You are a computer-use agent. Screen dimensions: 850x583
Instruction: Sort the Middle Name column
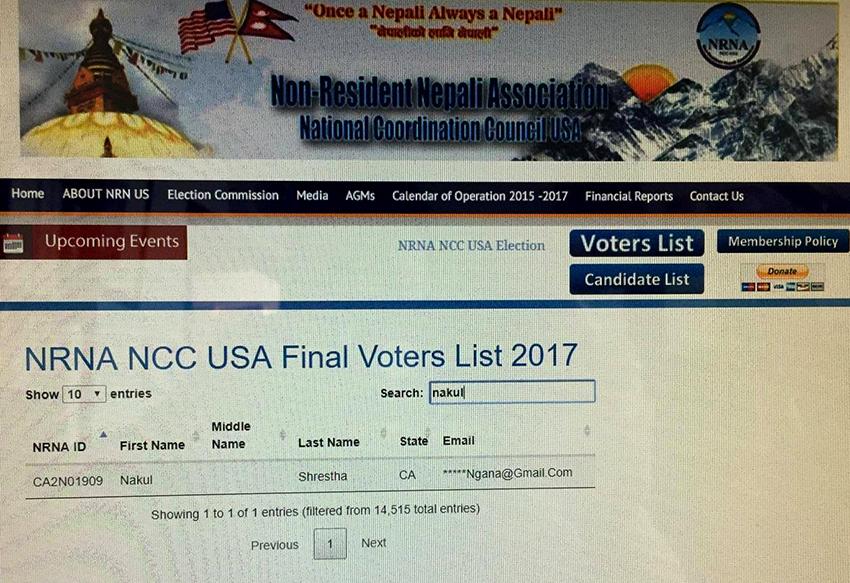(282, 434)
